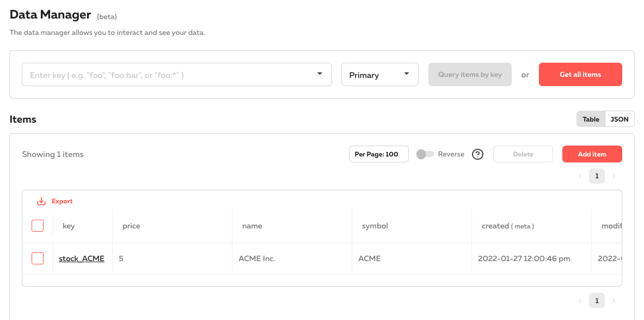Click the next page arrow below the table

pos(614,300)
